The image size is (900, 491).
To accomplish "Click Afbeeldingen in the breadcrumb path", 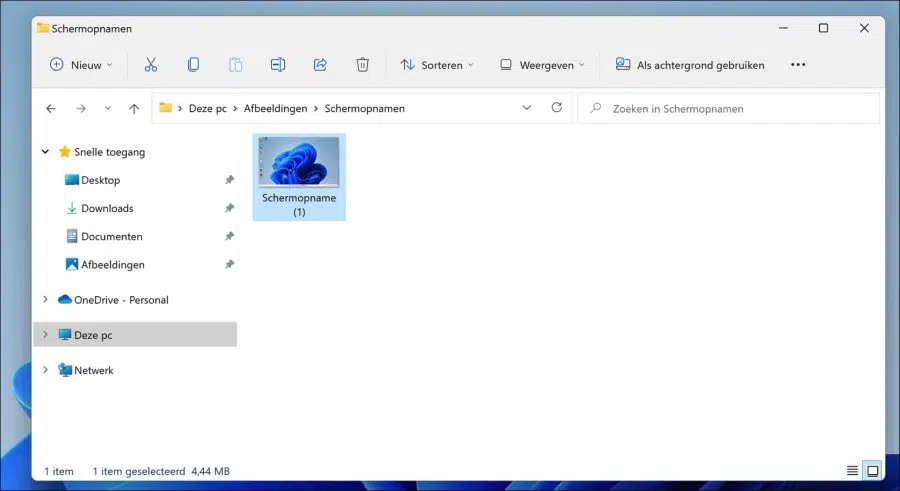I will [276, 109].
